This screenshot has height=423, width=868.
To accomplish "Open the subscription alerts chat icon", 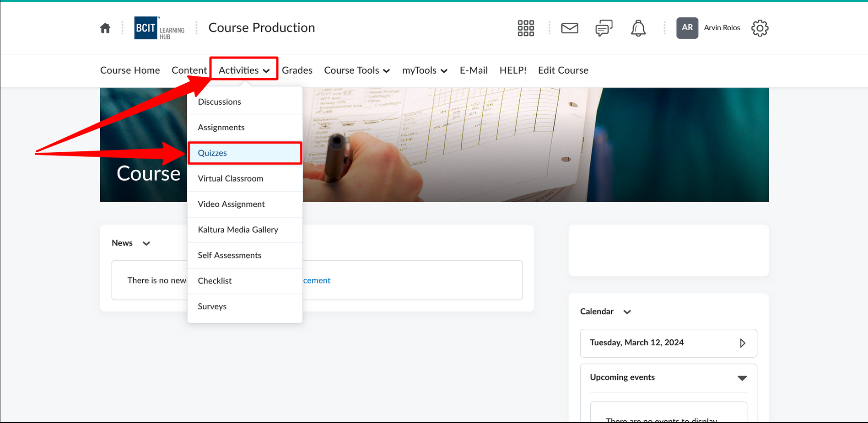I will pos(604,28).
